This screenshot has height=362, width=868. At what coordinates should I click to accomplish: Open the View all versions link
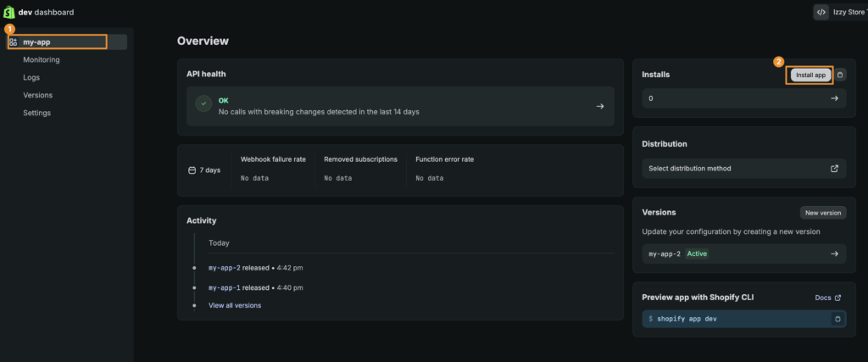(x=235, y=305)
